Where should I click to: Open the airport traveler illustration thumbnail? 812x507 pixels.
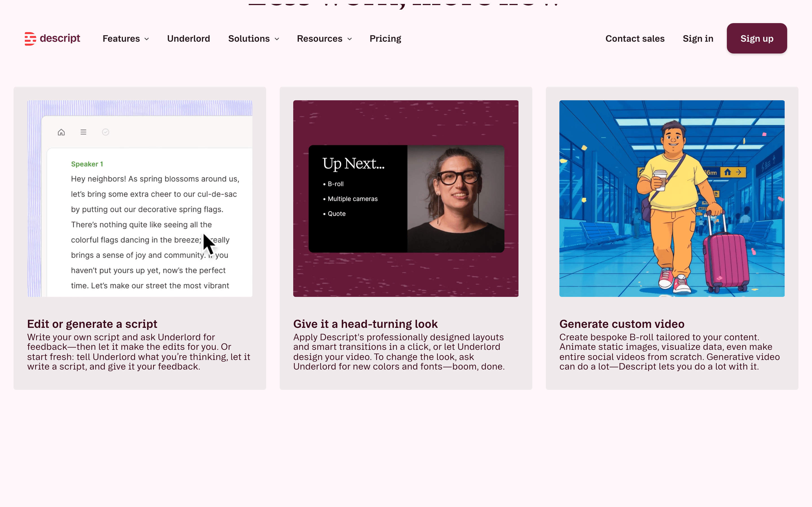coord(672,199)
